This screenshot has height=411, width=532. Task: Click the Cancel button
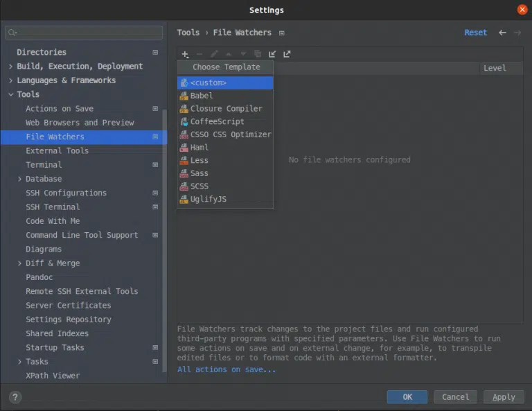(x=455, y=397)
